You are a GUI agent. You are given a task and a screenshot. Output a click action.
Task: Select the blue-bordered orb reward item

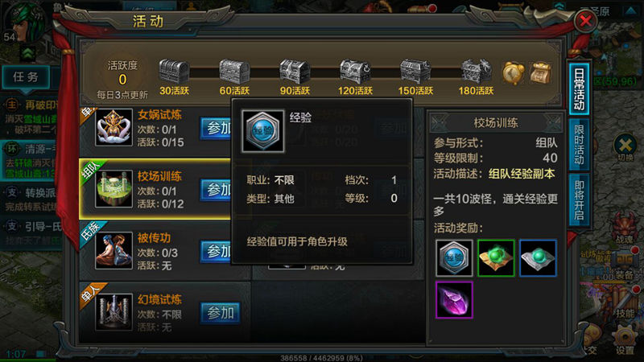pyautogui.click(x=538, y=257)
